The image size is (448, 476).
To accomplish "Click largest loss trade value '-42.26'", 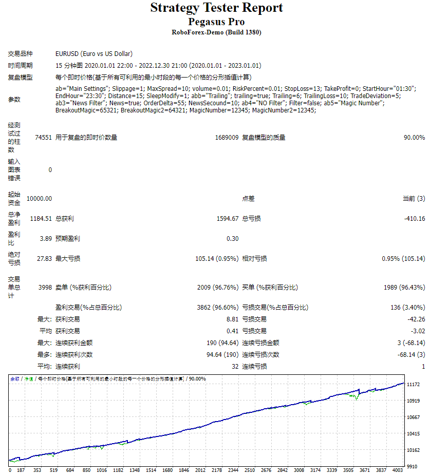I will (x=416, y=319).
